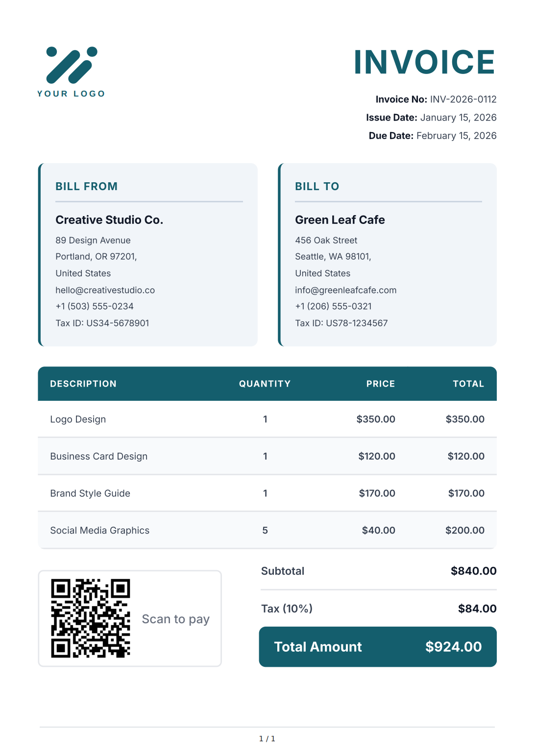Viewport: 535px width, 756px height.
Task: Click the due date February 15, 2026
Action: point(456,136)
